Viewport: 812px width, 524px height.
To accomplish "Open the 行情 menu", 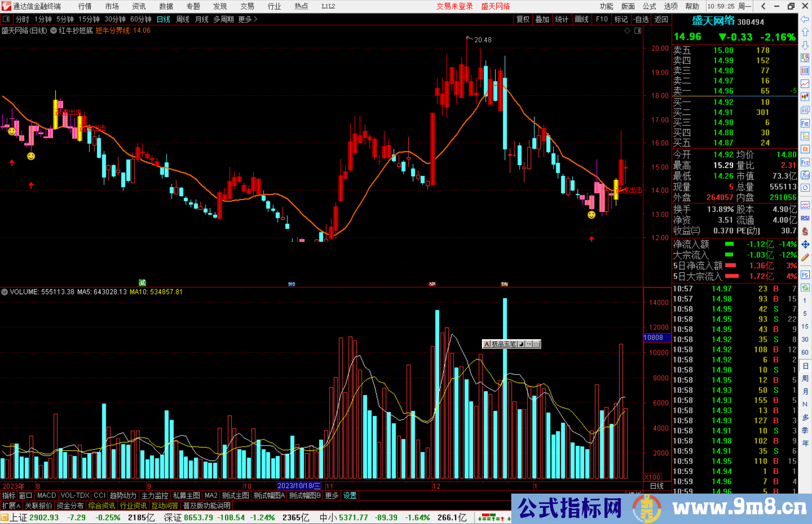I will pos(85,6).
